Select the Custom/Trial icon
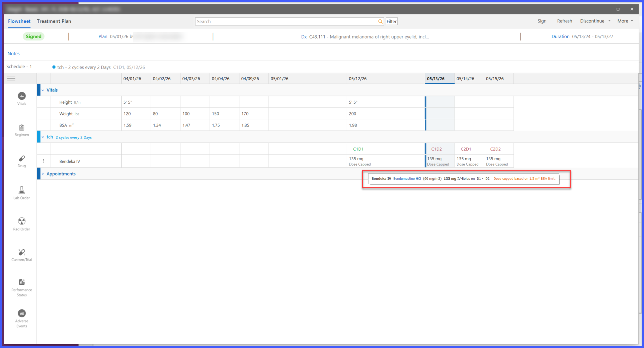The width and height of the screenshot is (644, 348). [x=22, y=252]
